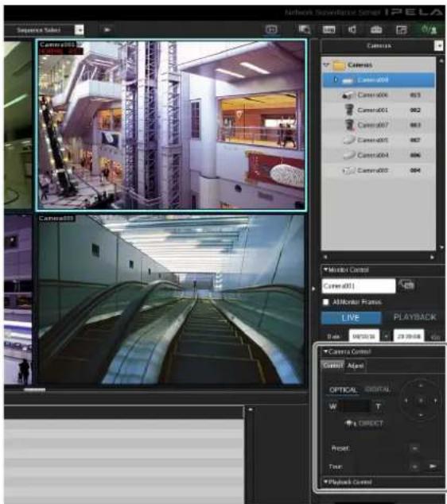Select Camera007 in the camera tree
This screenshot has width=447, height=504.
tap(379, 125)
